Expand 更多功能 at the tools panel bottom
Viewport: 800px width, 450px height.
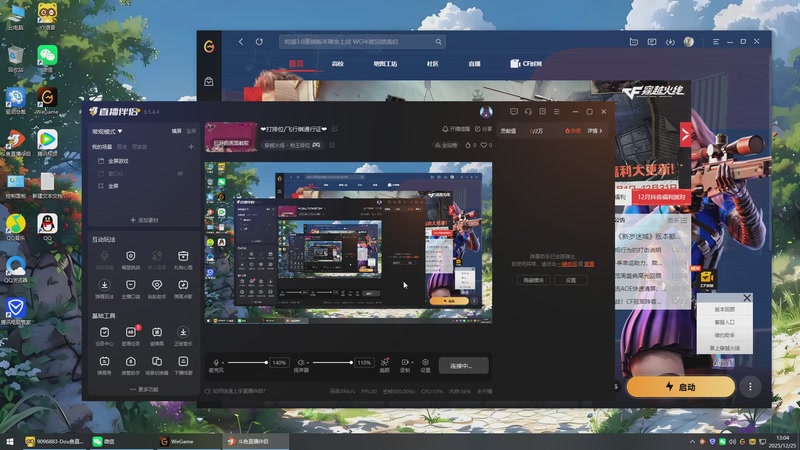(x=144, y=389)
